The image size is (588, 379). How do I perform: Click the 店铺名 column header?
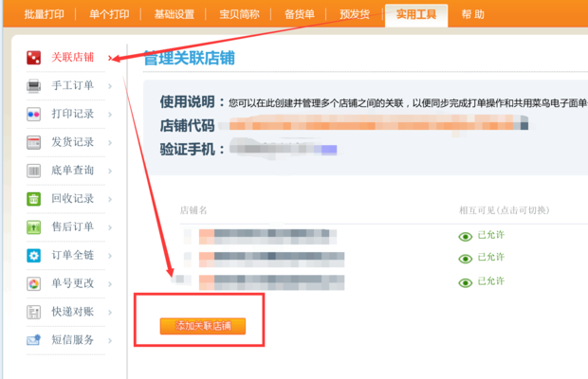pos(193,210)
